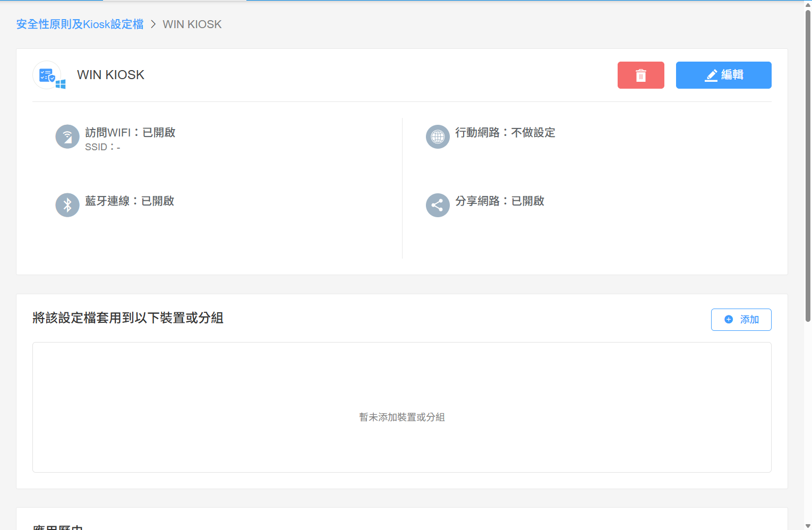Screen dimensions: 812x530
Task: Click the red trash delete button
Action: click(640, 75)
